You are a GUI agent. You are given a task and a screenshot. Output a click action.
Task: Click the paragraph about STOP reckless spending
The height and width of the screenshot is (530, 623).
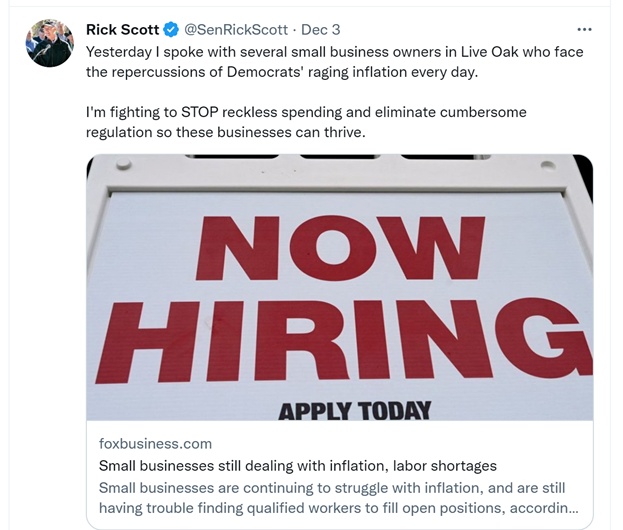[x=306, y=123]
